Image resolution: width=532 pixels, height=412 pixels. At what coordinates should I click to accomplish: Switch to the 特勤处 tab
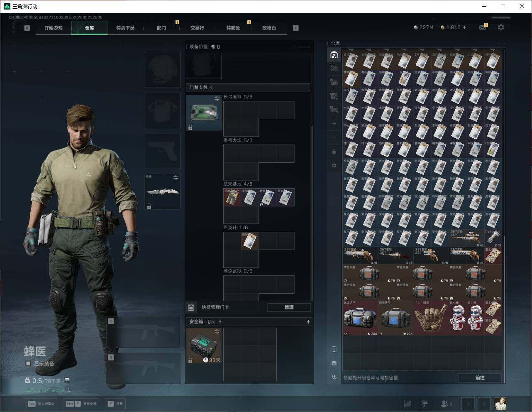click(x=233, y=28)
